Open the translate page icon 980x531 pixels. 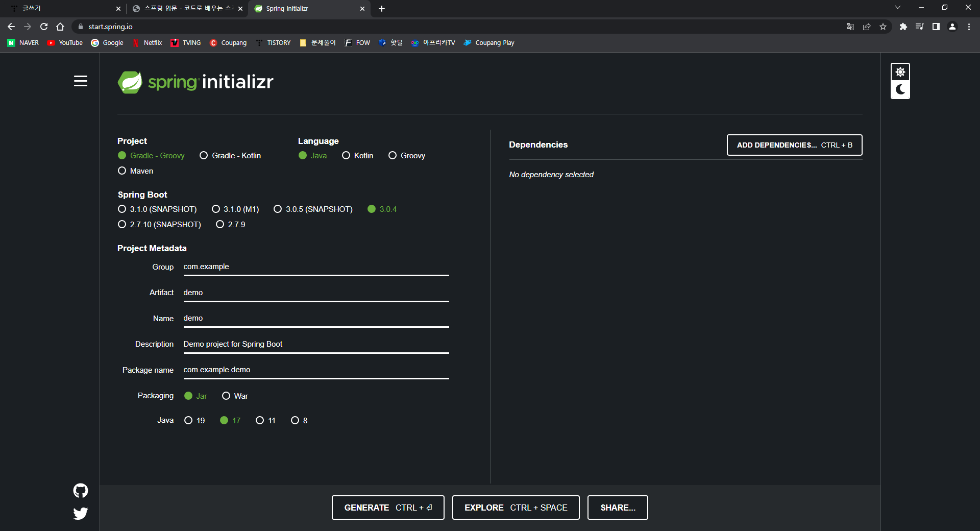point(850,27)
